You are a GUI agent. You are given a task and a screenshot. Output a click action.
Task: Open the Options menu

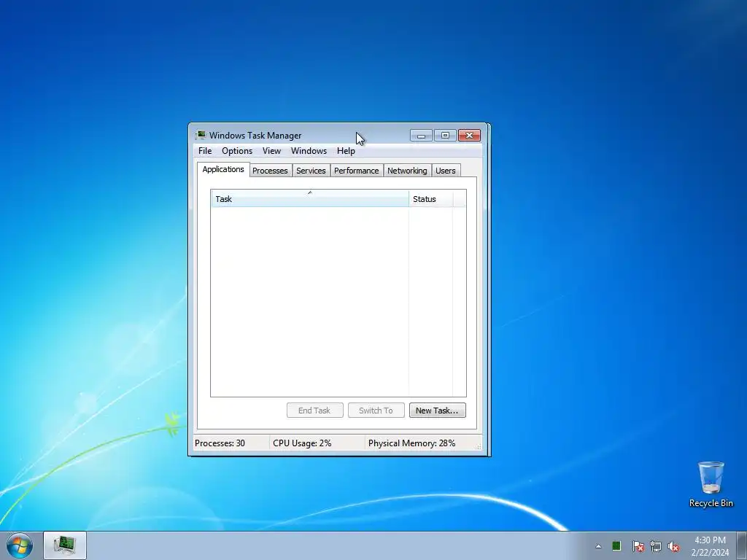(237, 151)
